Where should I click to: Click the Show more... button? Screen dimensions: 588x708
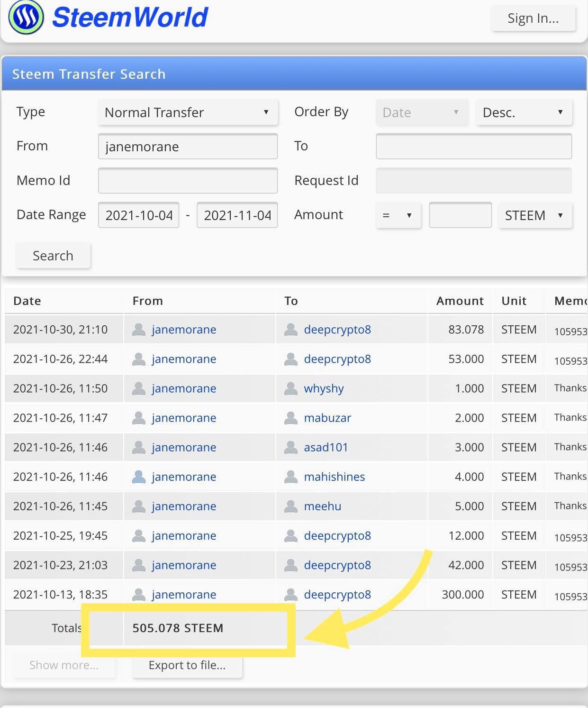(64, 665)
